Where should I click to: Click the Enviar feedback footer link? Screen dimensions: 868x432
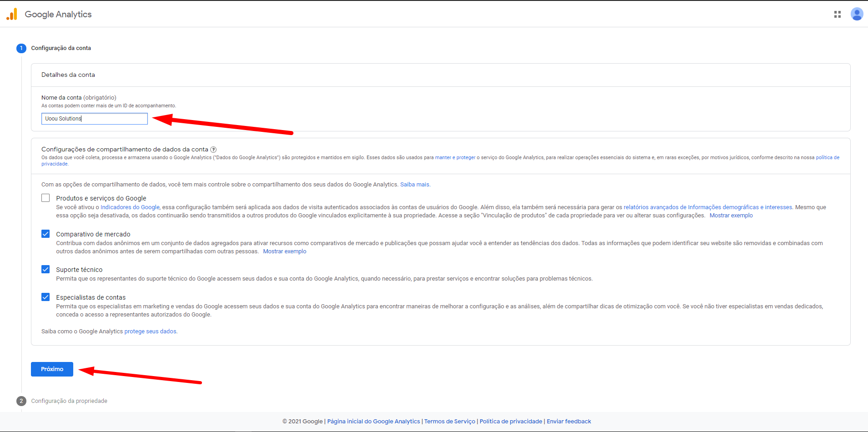click(569, 422)
